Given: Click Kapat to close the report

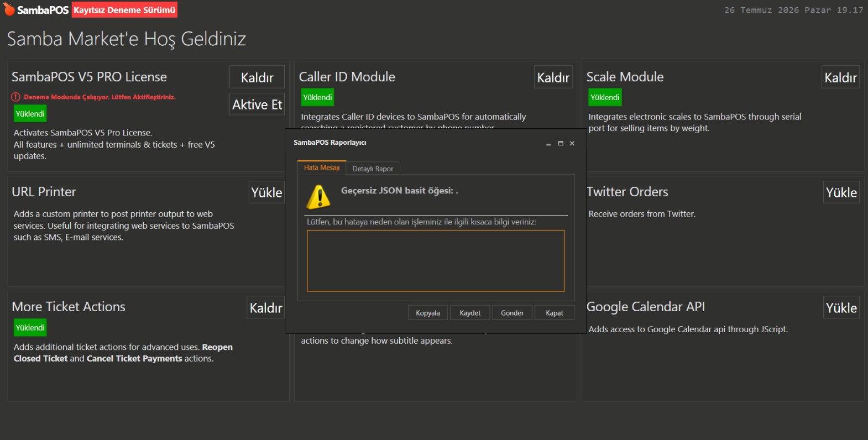Looking at the screenshot, I should 555,313.
